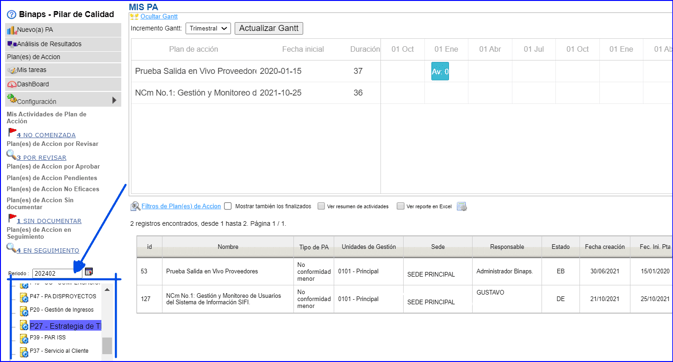Open the Incremento Gantt Trimestral dropdown

(208, 28)
